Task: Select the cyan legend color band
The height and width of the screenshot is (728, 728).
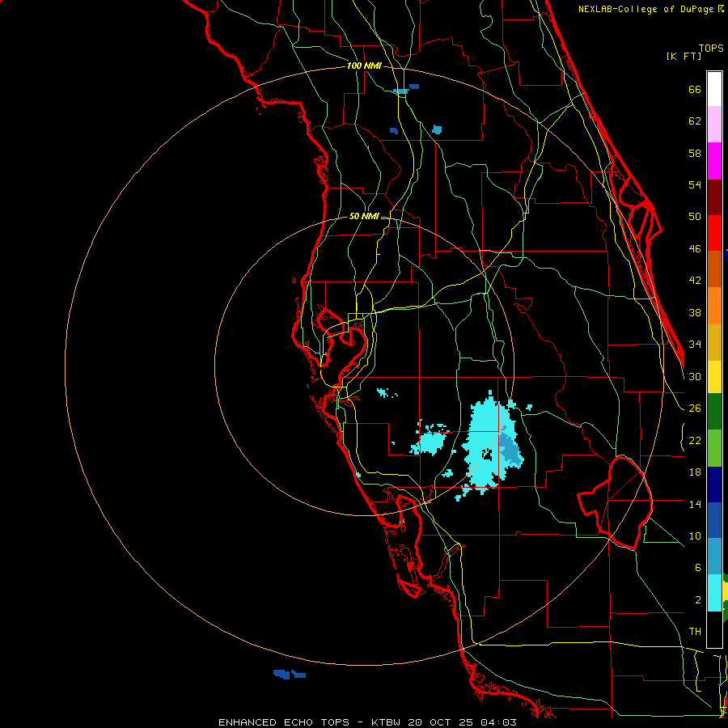Action: 714,593
